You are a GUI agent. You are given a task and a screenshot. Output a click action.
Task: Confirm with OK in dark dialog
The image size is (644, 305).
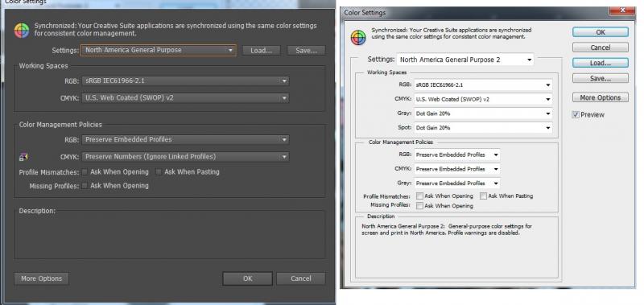tap(247, 278)
